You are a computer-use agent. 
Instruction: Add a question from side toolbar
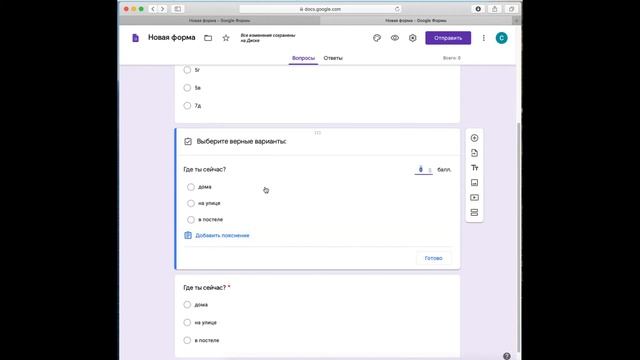(x=474, y=138)
